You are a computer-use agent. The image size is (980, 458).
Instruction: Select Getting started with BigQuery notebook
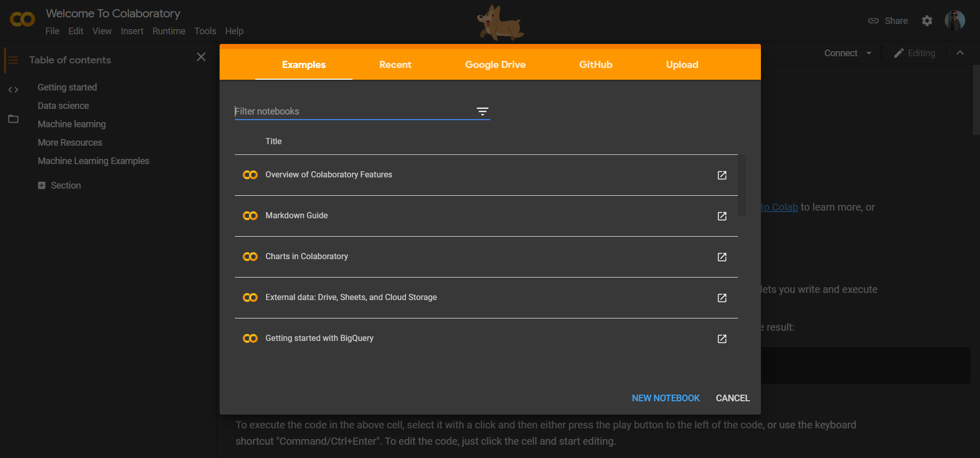coord(319,338)
